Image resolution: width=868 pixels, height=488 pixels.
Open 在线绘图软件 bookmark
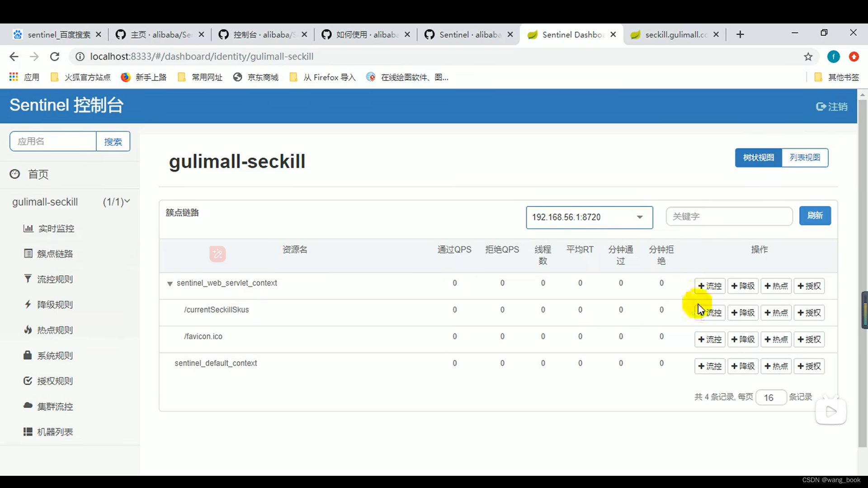(x=407, y=77)
